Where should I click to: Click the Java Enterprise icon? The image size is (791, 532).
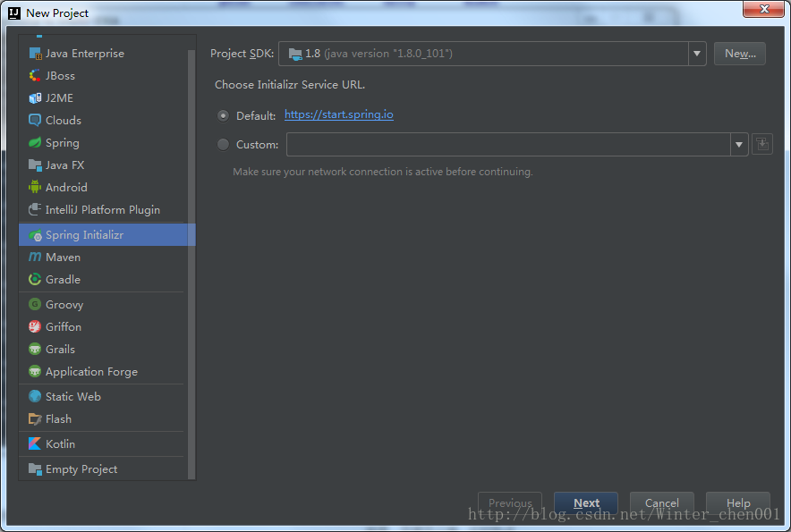(35, 54)
